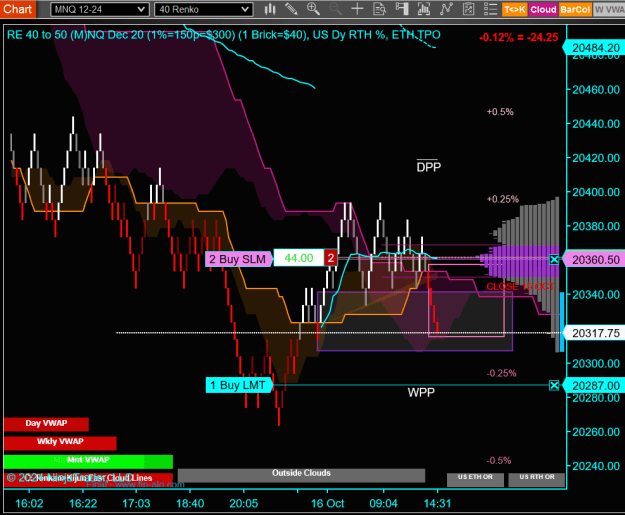
Task: Select the Chart tab
Action: tap(18, 9)
